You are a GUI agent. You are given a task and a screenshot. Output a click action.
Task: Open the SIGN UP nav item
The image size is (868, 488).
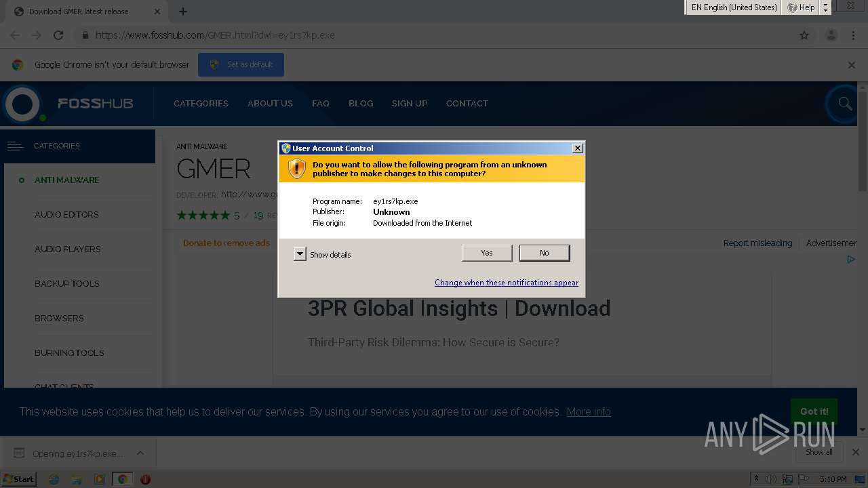click(x=410, y=104)
